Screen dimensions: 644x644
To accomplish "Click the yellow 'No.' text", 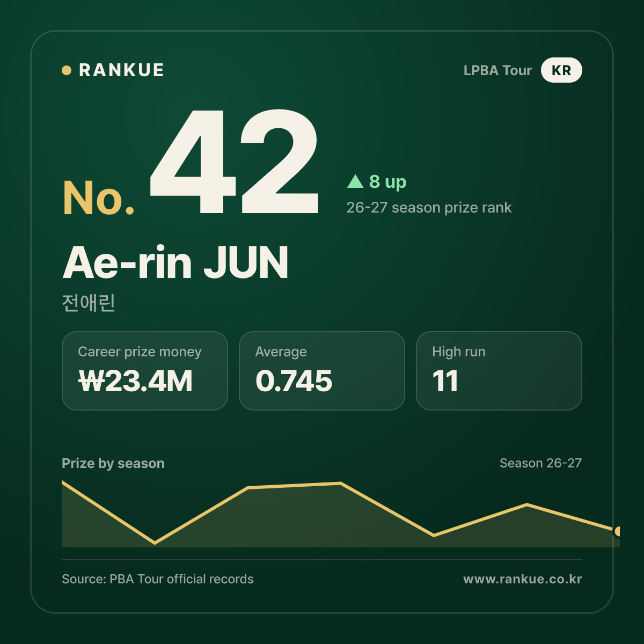I will pyautogui.click(x=99, y=198).
